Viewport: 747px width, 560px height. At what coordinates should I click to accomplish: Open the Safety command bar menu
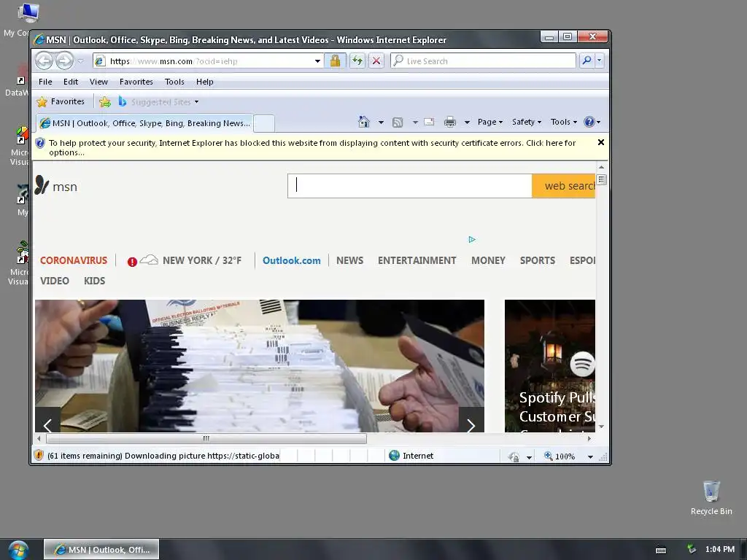[x=527, y=122]
